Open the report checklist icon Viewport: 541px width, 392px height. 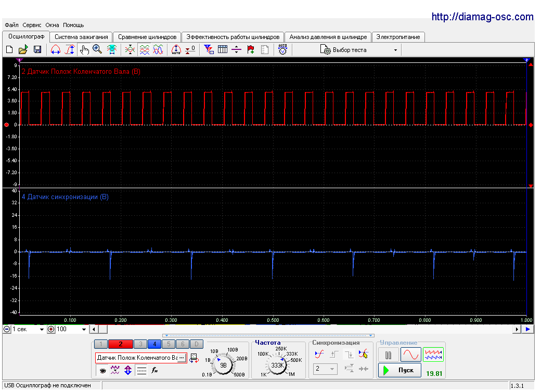coord(265,50)
